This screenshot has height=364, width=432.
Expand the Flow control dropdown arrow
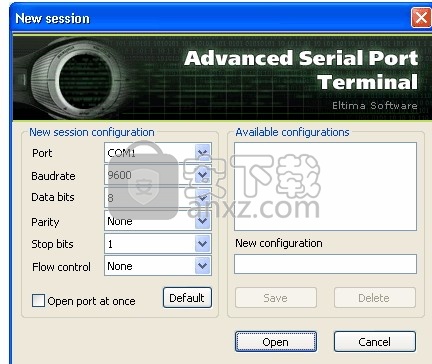coord(203,266)
